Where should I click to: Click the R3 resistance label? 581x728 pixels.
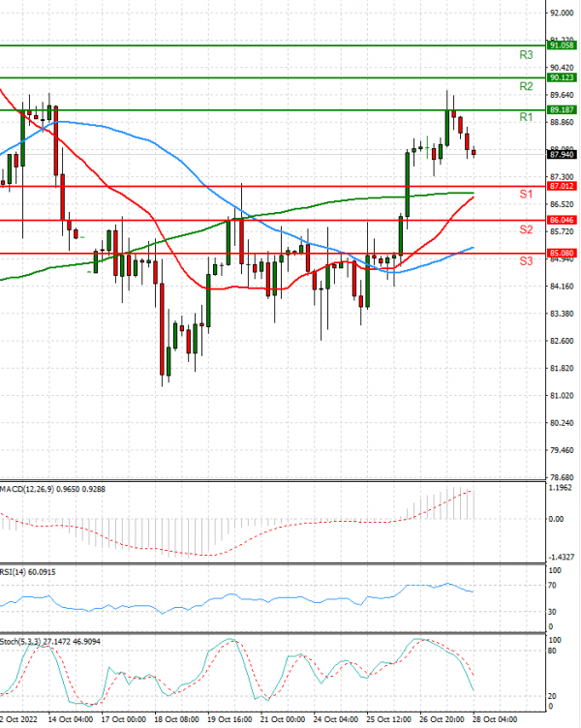pos(526,55)
